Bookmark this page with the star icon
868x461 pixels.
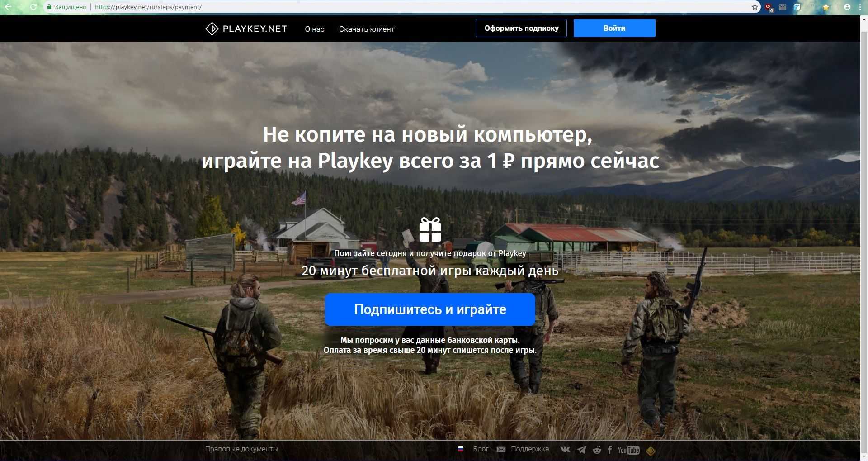click(x=755, y=7)
